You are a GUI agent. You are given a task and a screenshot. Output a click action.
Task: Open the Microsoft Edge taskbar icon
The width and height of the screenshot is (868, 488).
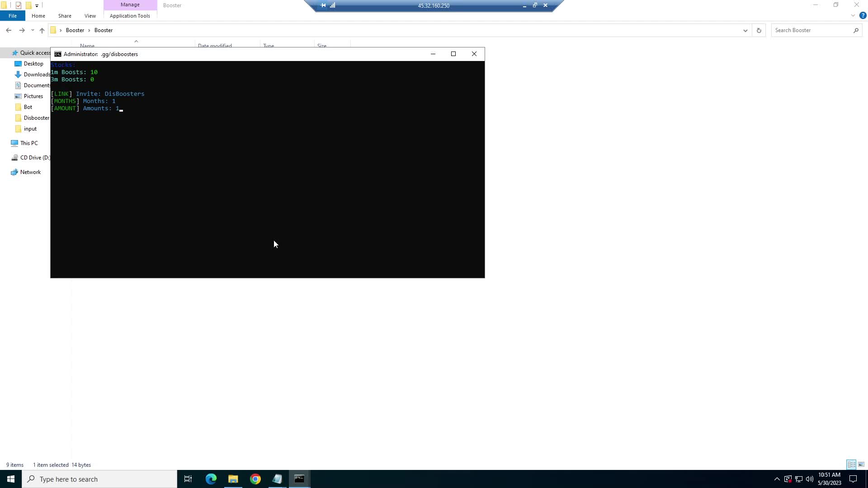211,479
